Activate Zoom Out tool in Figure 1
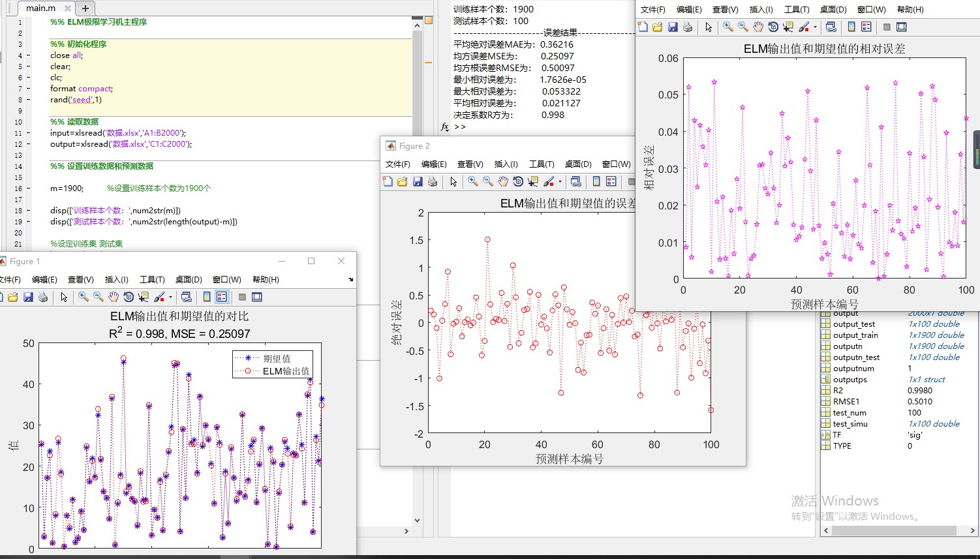The height and width of the screenshot is (559, 980). (98, 297)
